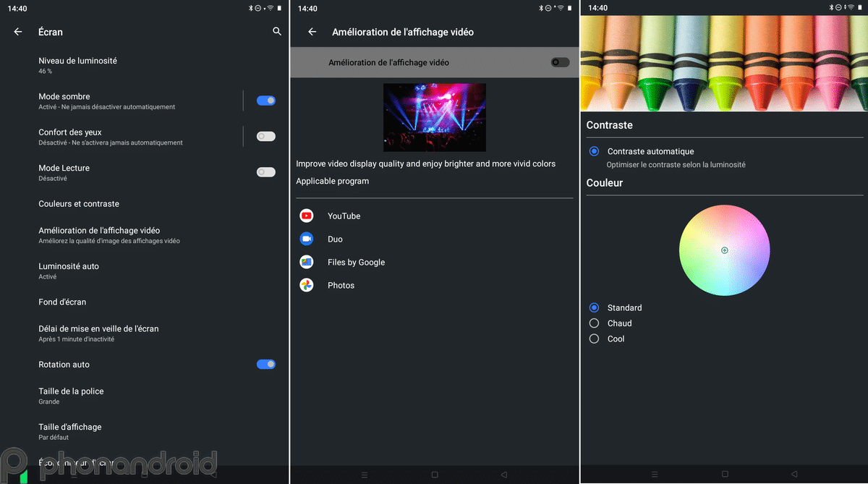Pick a hue on the color wheel
This screenshot has width=868, height=484.
[724, 250]
